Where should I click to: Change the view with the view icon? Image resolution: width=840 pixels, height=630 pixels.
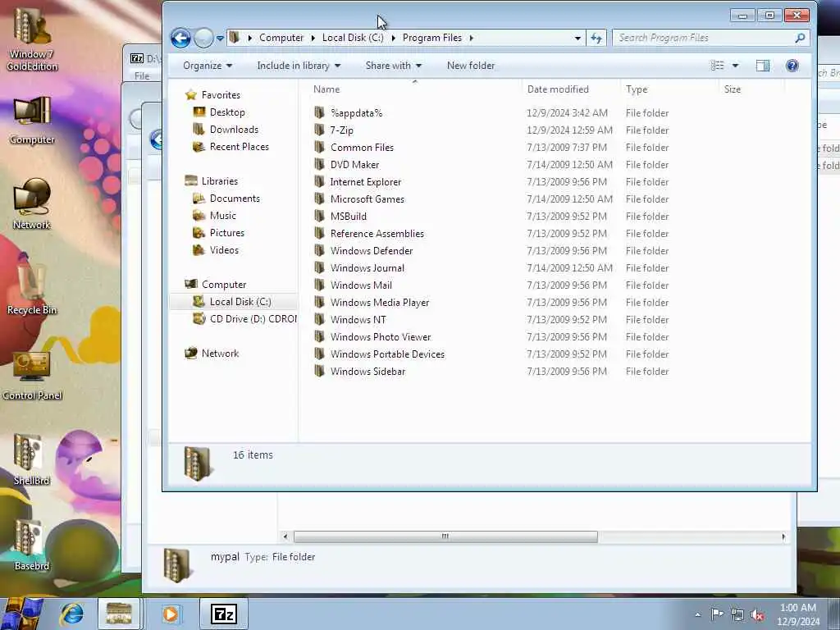point(717,66)
